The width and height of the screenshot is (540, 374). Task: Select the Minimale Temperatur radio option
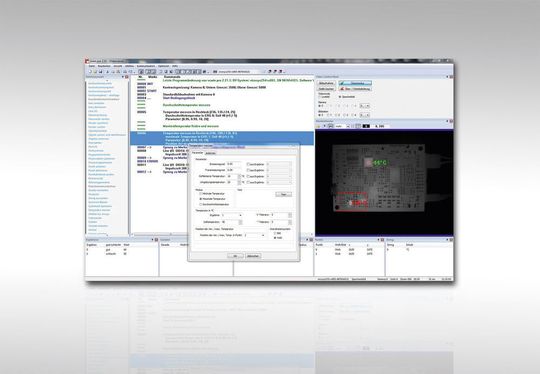212,194
